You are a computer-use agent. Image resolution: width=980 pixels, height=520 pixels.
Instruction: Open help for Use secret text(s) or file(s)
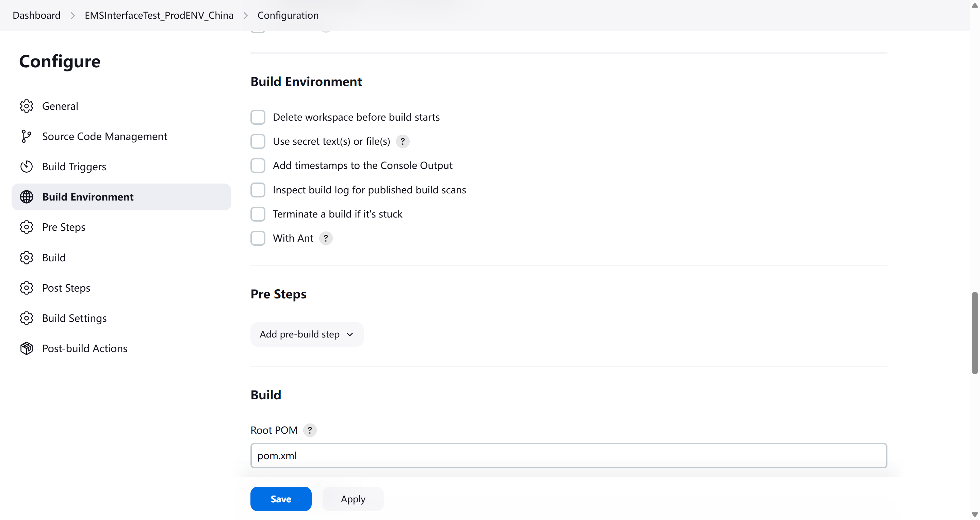tap(403, 141)
